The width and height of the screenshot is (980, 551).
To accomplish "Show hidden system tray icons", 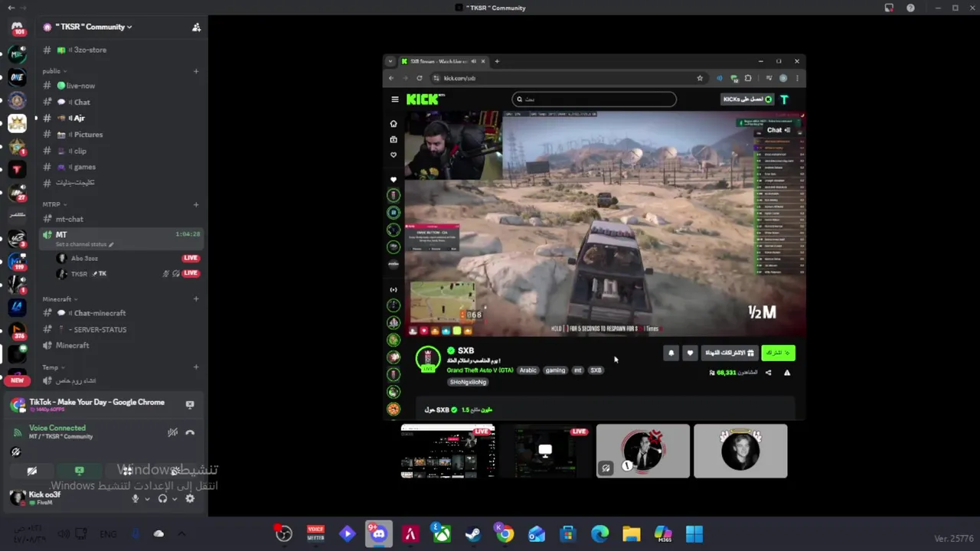I will [x=181, y=534].
